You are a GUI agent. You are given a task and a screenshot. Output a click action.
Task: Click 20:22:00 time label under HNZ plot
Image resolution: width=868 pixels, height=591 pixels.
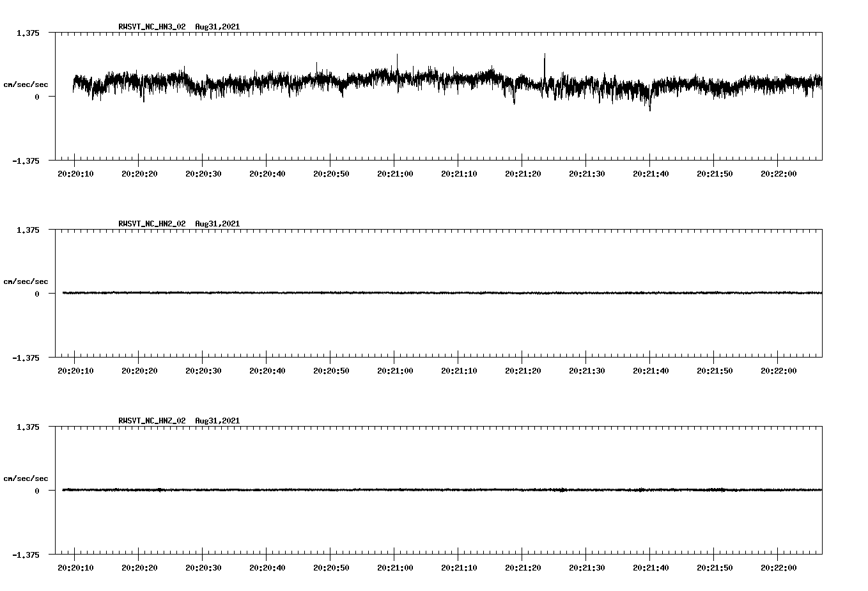779,567
